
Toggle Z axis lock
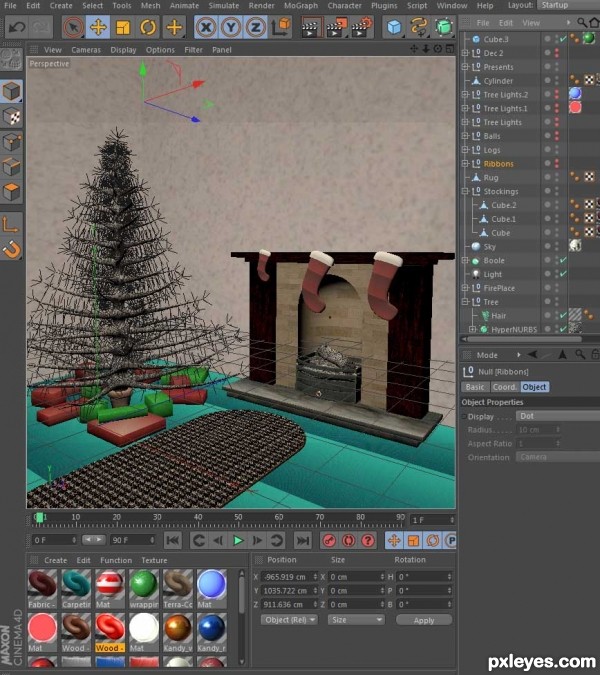256,28
